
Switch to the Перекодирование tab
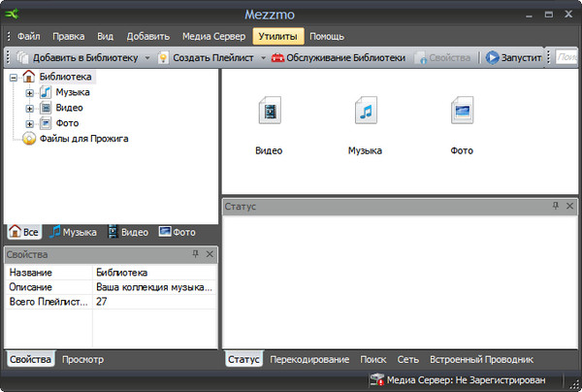[309, 359]
